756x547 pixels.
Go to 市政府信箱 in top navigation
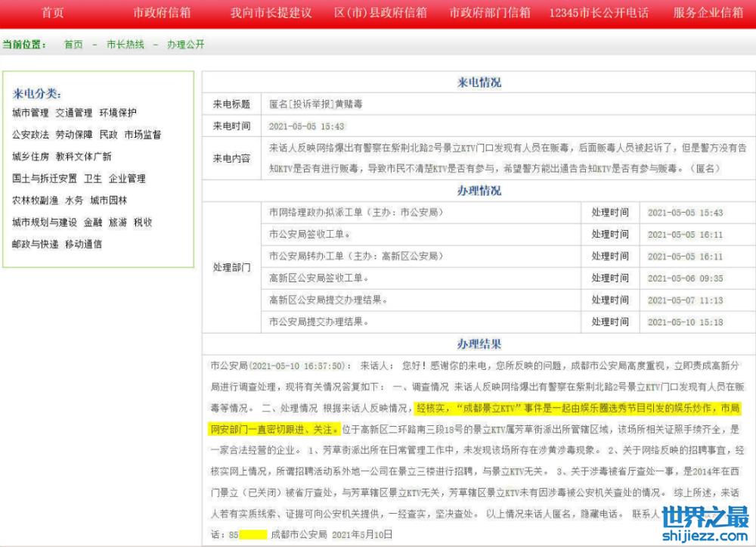click(x=162, y=13)
